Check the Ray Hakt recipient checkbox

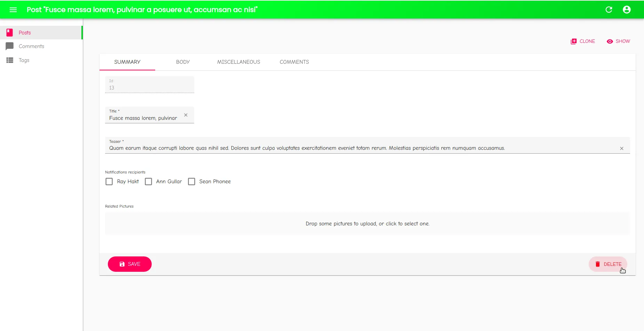pyautogui.click(x=109, y=182)
